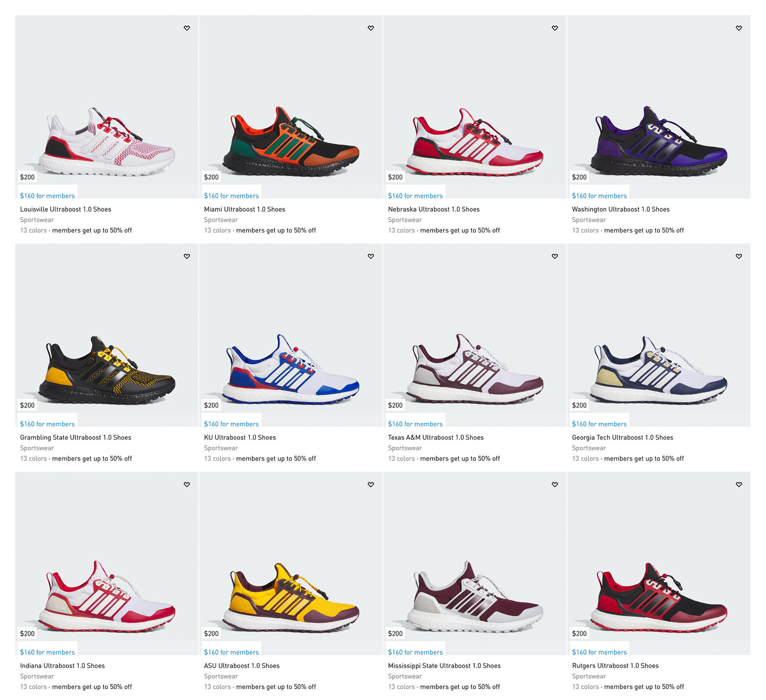Add Louisville Ultraboost to wishlist via heart icon
The image size is (766, 700).
pos(187,28)
